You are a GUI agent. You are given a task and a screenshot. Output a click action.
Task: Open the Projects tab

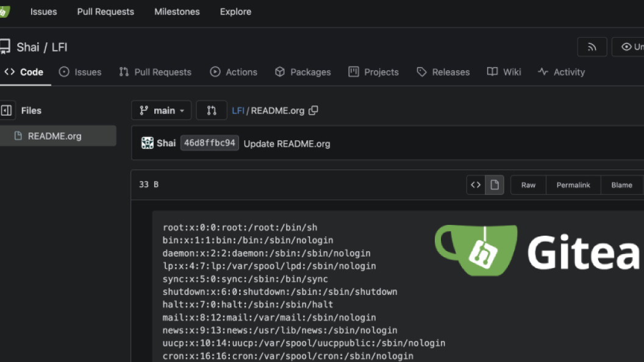[373, 73]
